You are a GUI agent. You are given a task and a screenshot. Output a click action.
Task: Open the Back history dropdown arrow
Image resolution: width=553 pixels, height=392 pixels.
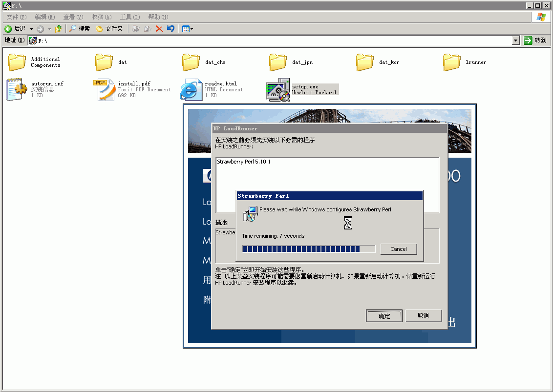click(x=31, y=29)
